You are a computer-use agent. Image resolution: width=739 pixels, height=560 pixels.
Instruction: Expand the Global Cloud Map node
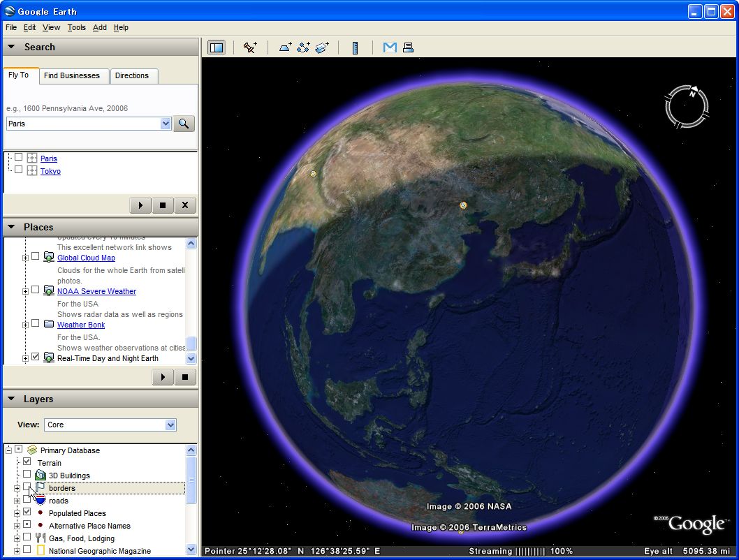(25, 258)
